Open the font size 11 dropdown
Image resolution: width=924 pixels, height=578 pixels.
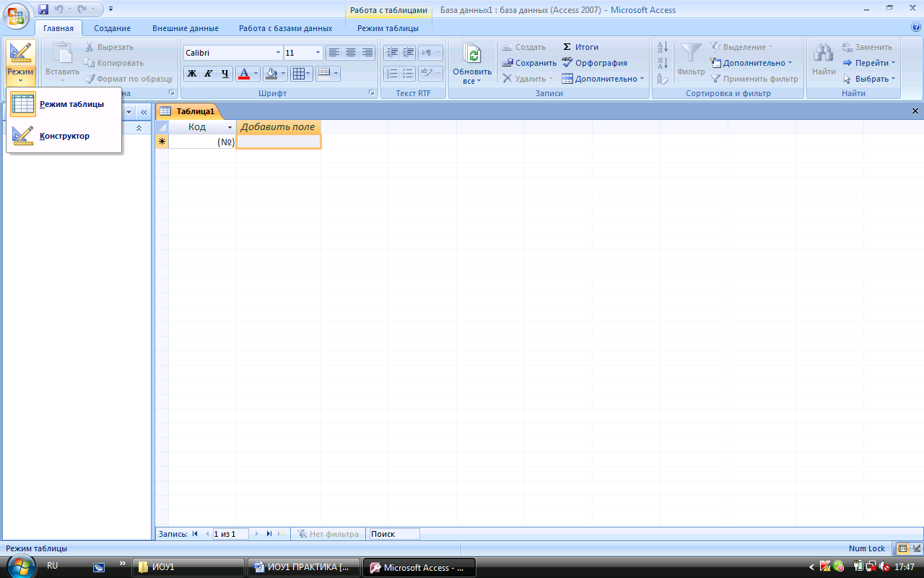pyautogui.click(x=318, y=53)
